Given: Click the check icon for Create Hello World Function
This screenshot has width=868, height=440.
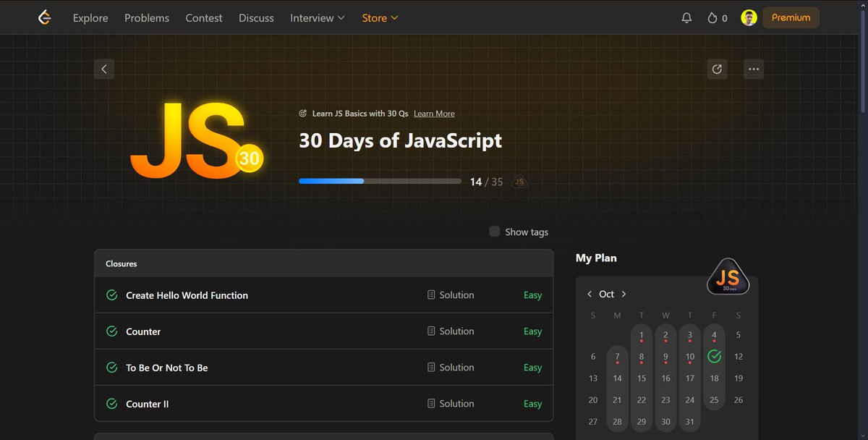Looking at the screenshot, I should pos(111,295).
